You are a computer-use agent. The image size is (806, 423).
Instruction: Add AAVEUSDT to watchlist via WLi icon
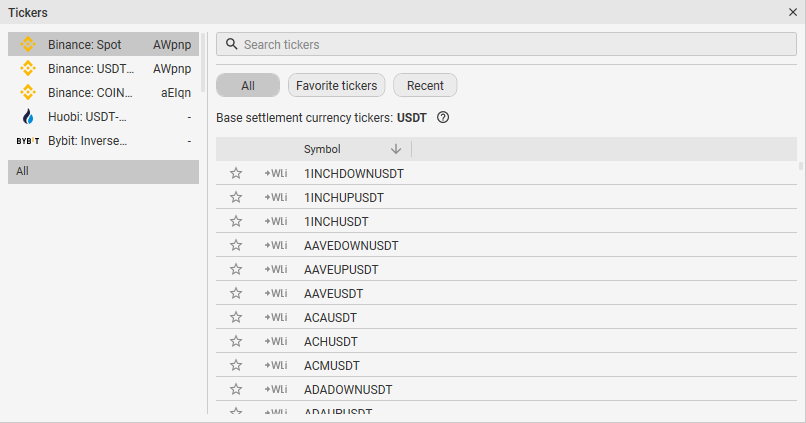[276, 293]
